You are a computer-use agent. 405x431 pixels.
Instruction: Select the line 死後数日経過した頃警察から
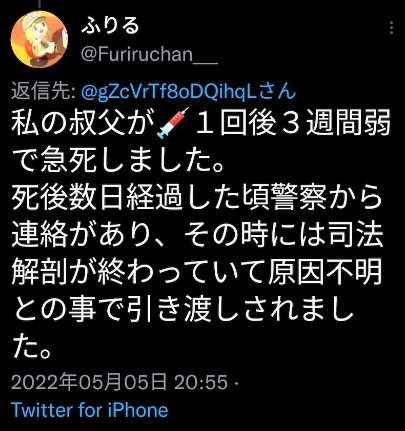tap(197, 198)
